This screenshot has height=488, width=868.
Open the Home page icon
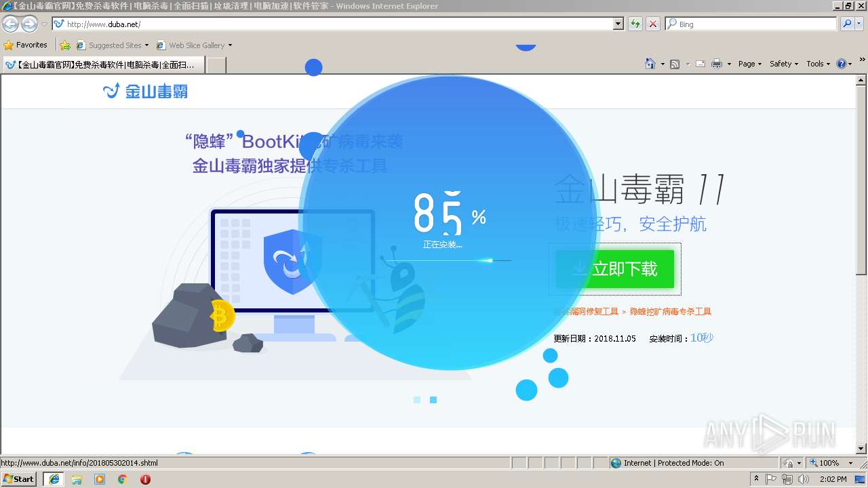(x=650, y=64)
